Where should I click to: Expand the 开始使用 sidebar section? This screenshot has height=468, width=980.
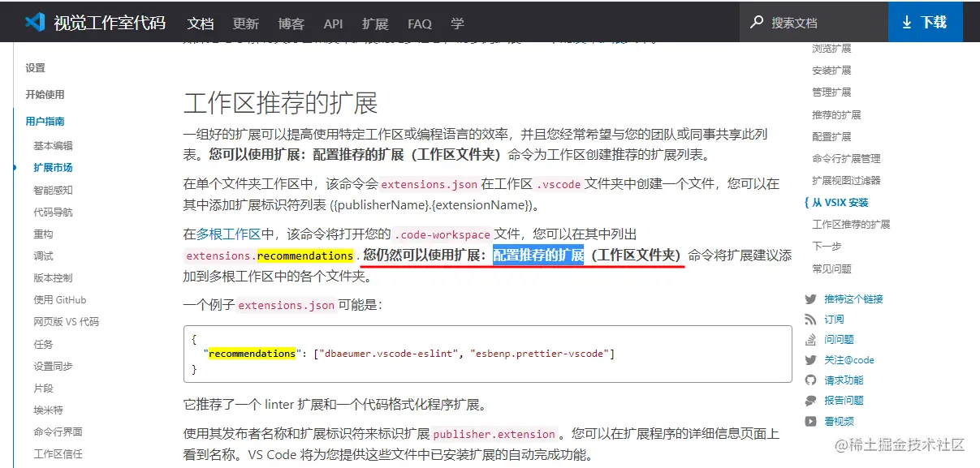click(45, 95)
